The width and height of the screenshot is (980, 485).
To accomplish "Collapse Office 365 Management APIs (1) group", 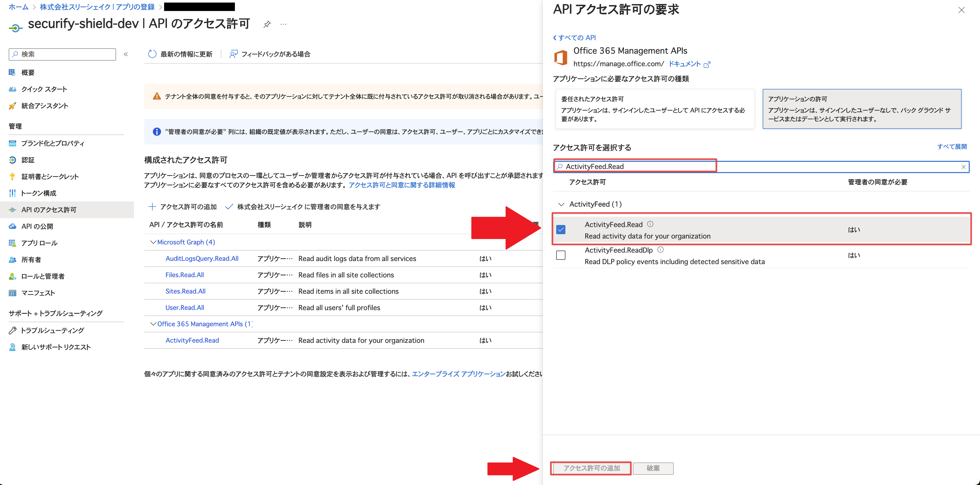I will pos(153,324).
